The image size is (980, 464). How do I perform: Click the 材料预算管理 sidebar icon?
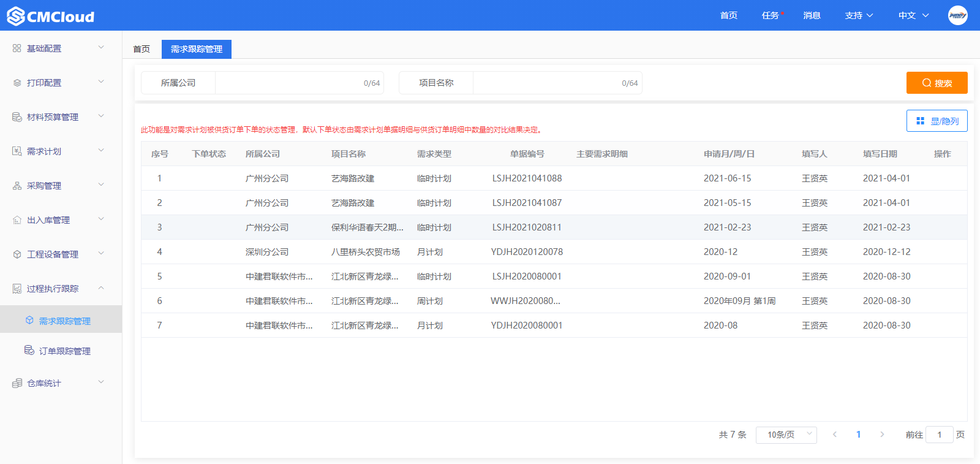(17, 116)
